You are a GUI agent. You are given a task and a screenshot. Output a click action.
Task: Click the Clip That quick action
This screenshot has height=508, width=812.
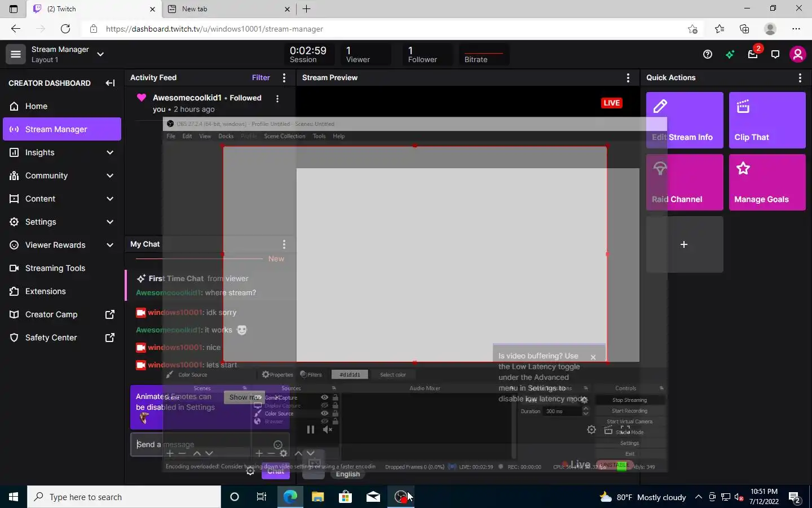tap(767, 120)
